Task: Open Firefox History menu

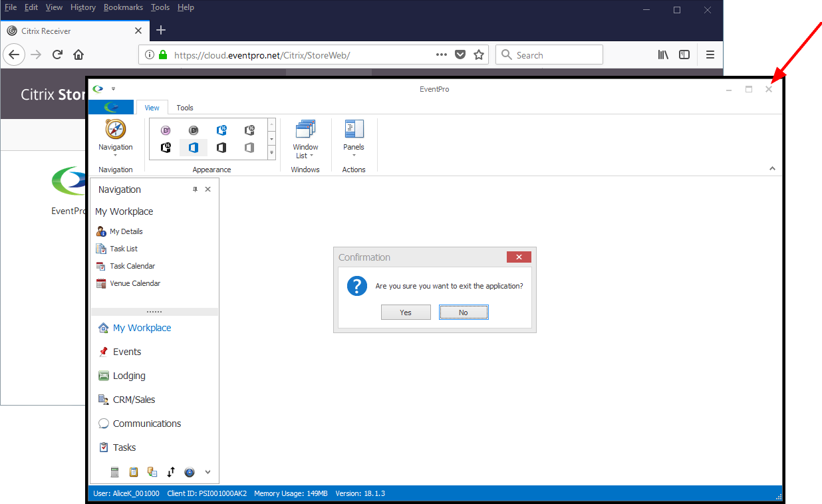Action: (83, 7)
